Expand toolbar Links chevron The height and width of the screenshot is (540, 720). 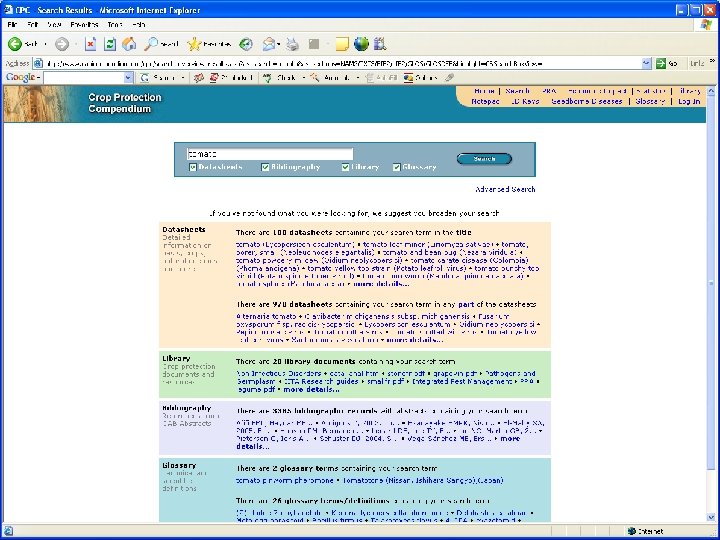point(712,61)
